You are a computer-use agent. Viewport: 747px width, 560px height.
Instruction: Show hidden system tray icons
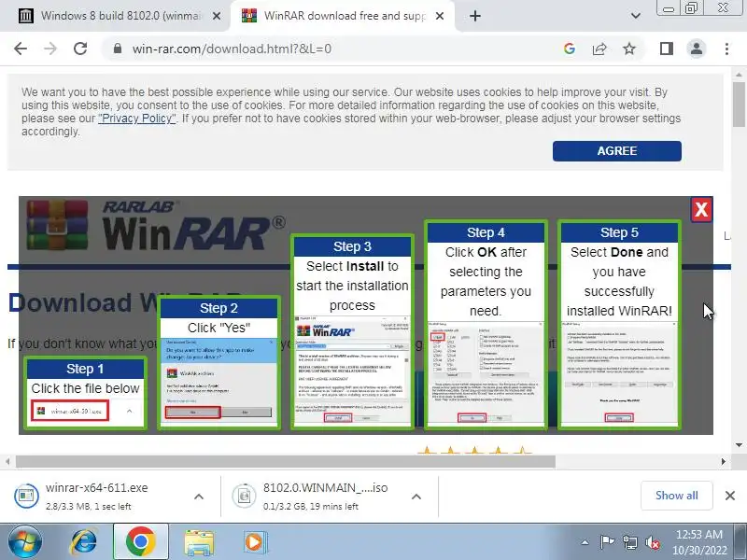(x=585, y=542)
